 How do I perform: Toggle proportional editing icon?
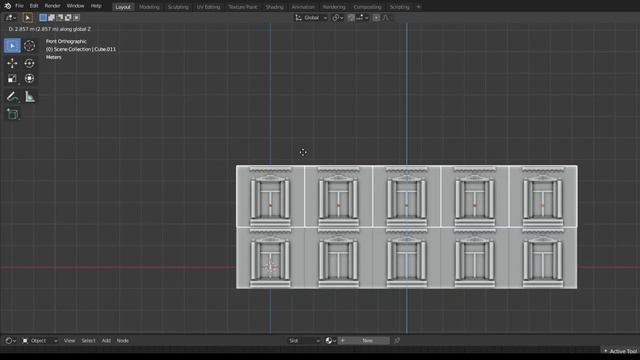coord(376,18)
